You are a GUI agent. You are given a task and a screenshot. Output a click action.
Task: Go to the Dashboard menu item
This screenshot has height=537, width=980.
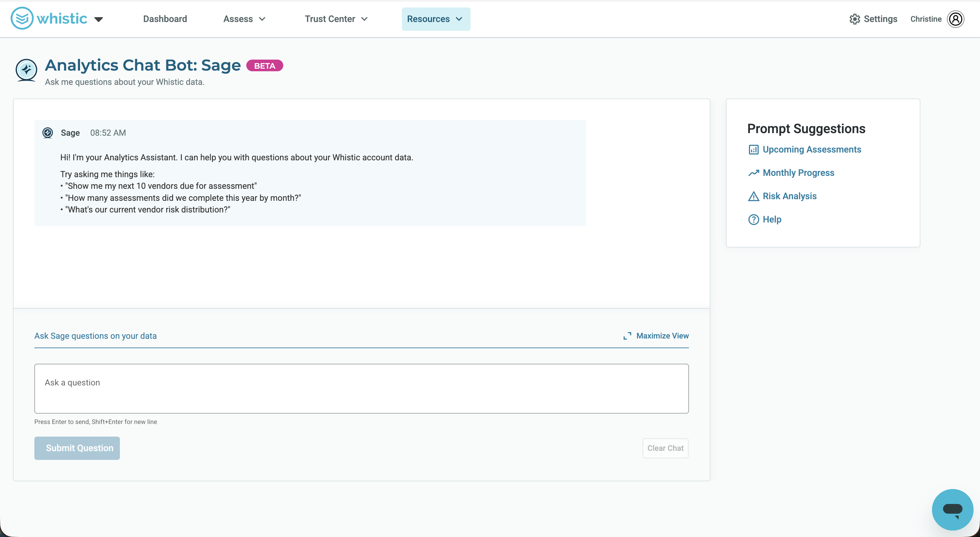click(x=165, y=19)
